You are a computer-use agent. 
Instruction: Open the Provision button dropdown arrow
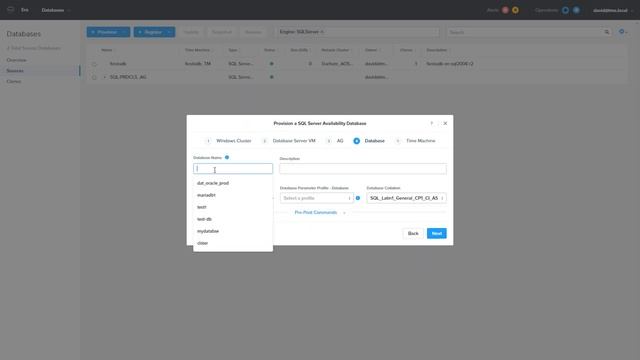click(x=125, y=32)
